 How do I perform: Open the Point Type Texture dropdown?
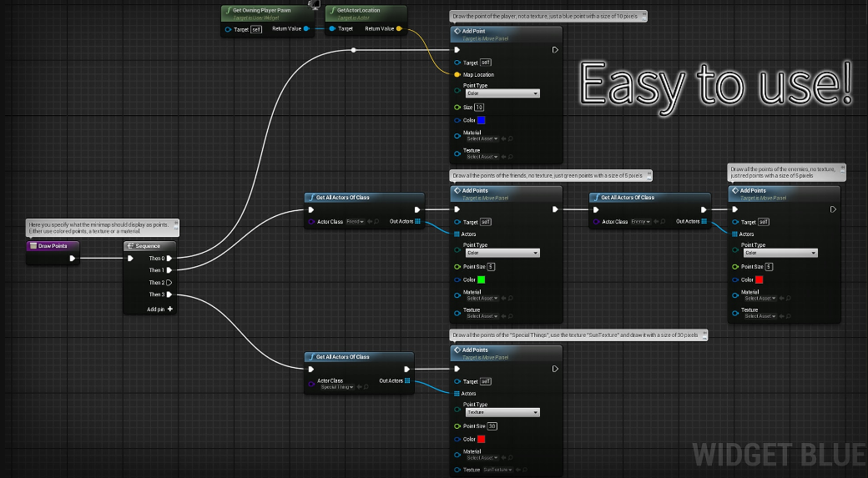(502, 412)
